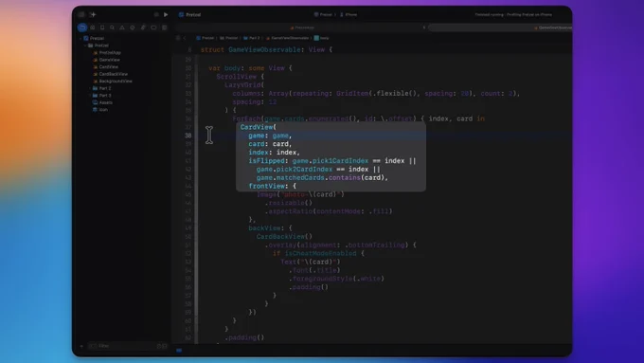Click line number 38 in gutter
644x363 pixels.
coord(188,136)
